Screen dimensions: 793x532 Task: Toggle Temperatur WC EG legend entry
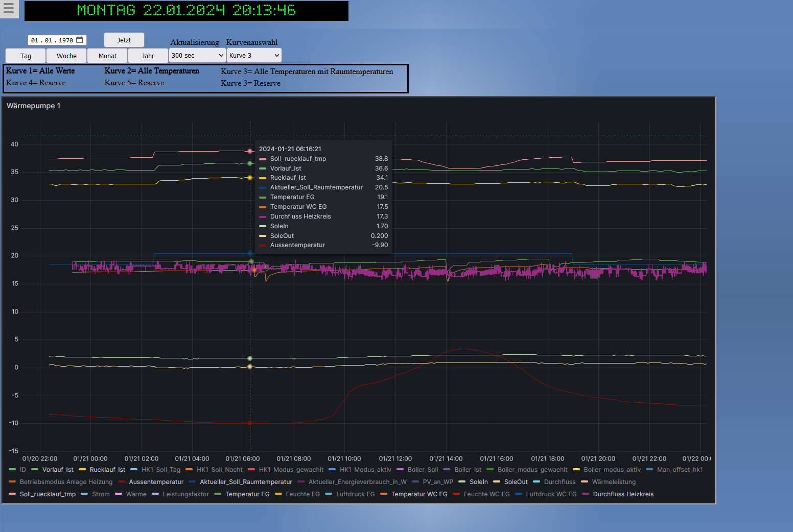click(x=419, y=494)
